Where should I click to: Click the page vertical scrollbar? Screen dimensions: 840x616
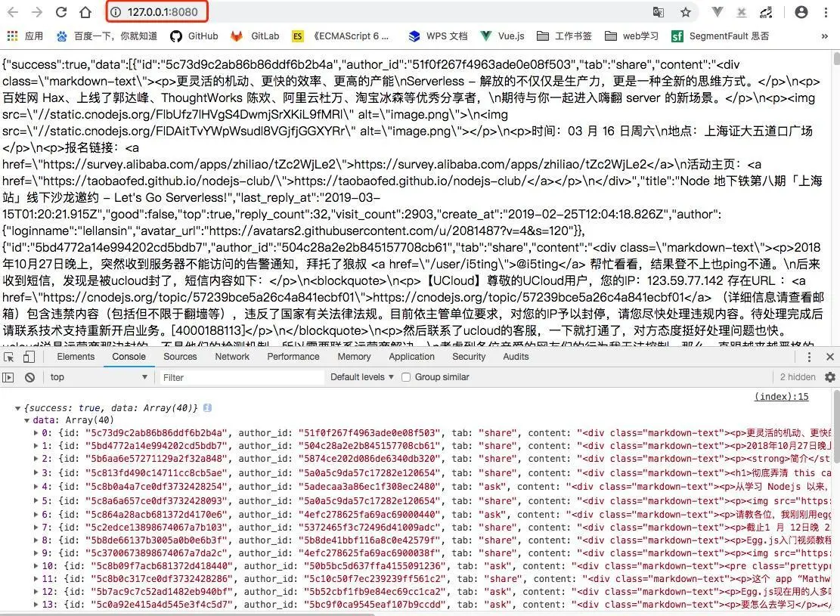836,58
